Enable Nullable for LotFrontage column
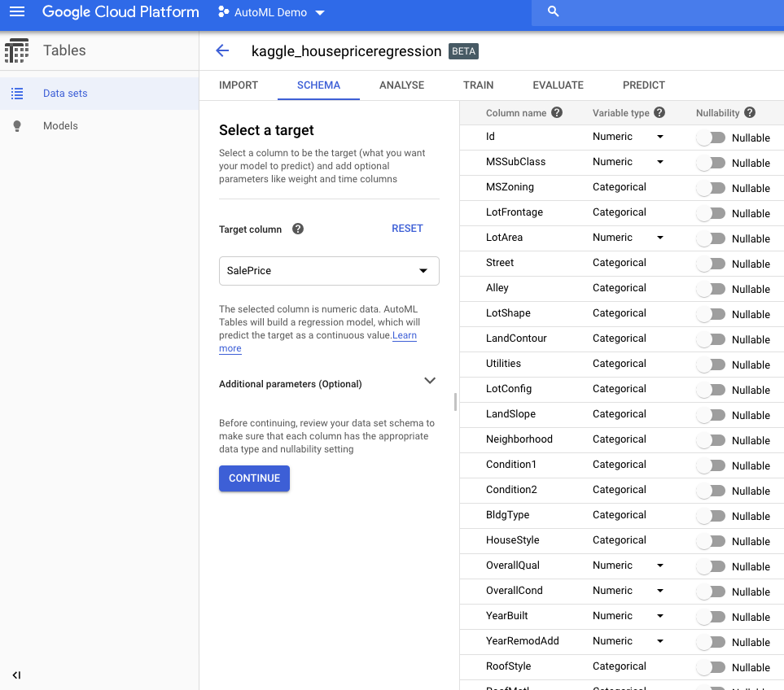This screenshot has width=784, height=690. (711, 213)
